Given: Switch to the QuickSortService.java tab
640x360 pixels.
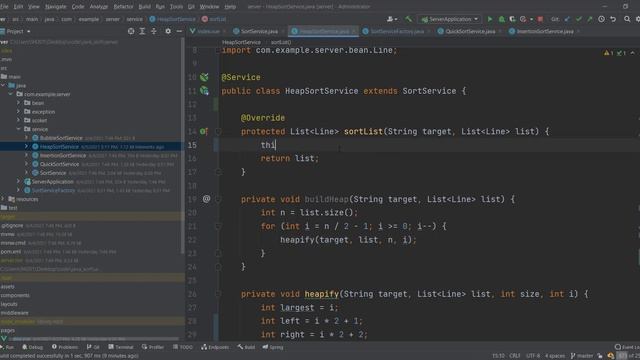Looking at the screenshot, I should [x=466, y=31].
